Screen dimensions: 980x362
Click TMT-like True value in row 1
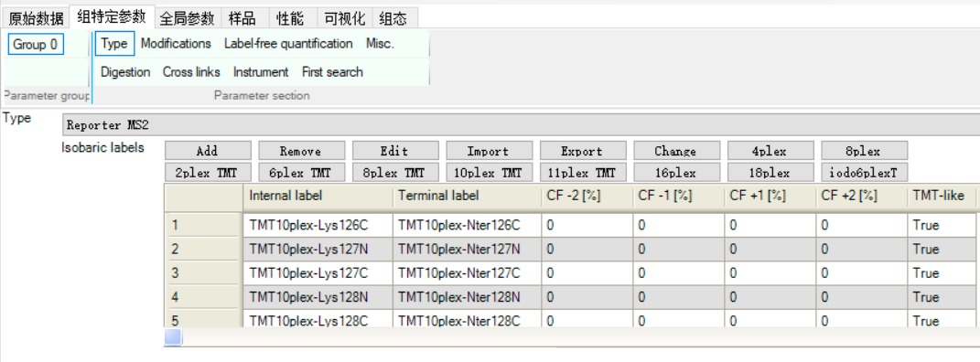click(942, 225)
